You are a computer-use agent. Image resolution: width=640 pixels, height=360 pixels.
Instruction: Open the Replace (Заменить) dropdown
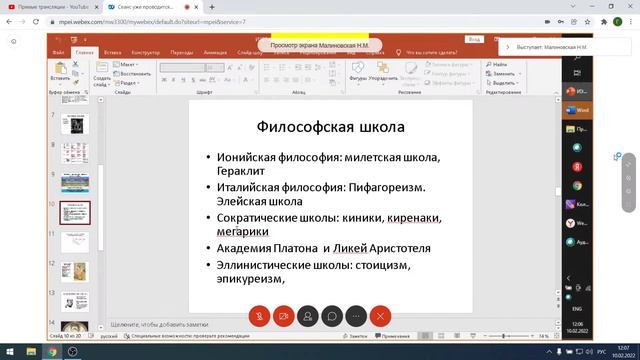pyautogui.click(x=503, y=74)
